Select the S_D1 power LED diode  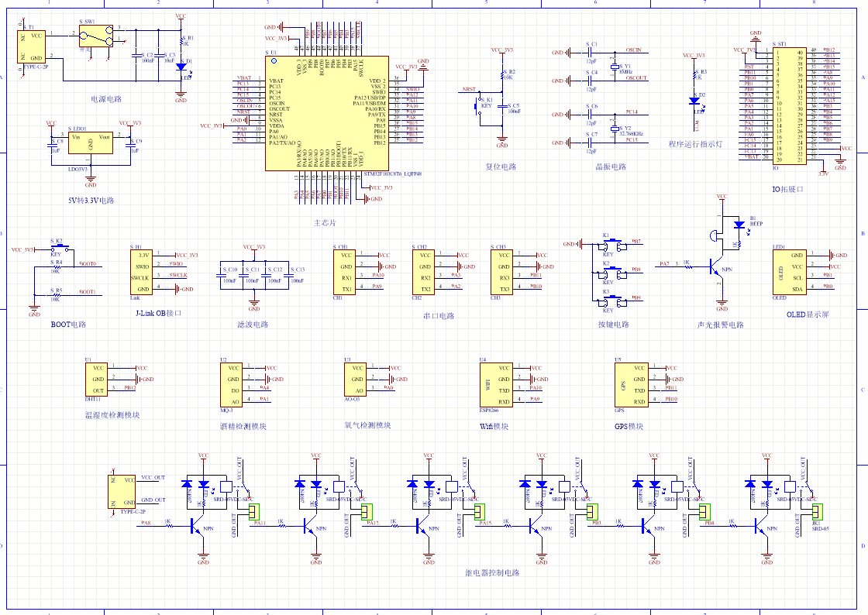[181, 67]
